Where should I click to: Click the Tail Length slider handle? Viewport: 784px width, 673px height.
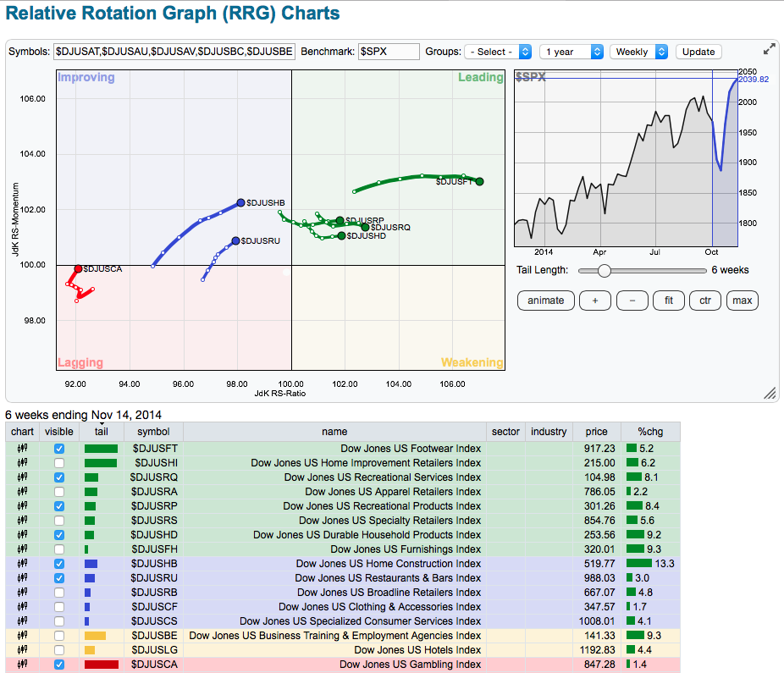(x=604, y=271)
